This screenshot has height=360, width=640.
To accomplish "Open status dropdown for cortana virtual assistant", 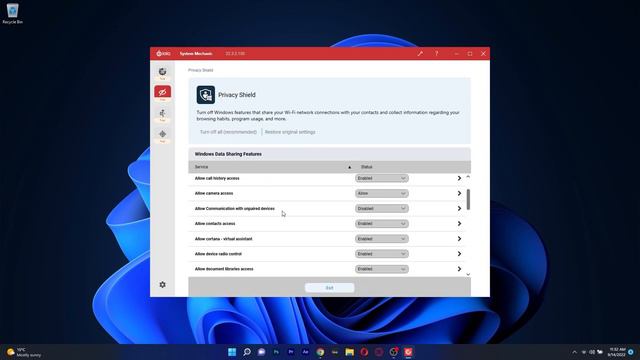I will tap(382, 239).
